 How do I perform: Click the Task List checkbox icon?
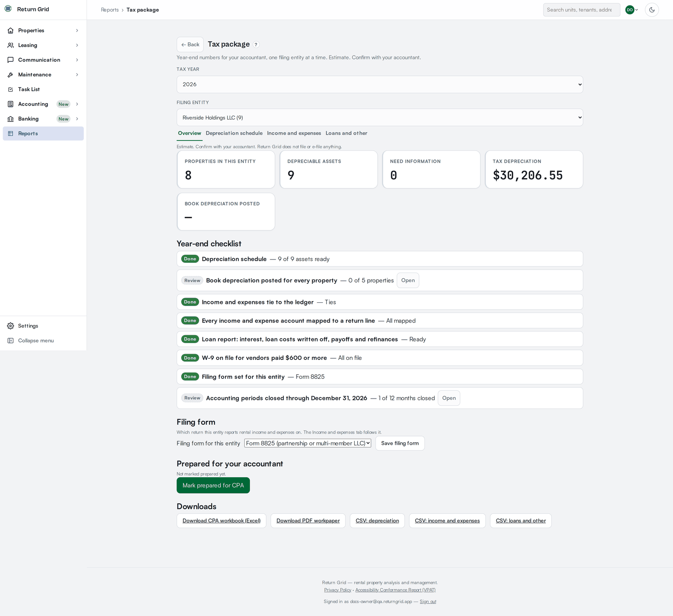coord(11,90)
